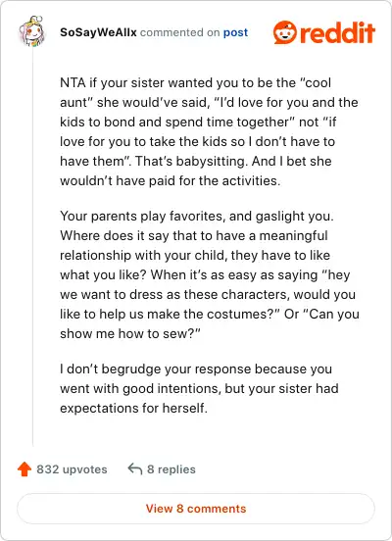Click the paragraph starting "NTA if your sister"
The image size is (392, 541).
coord(209,131)
